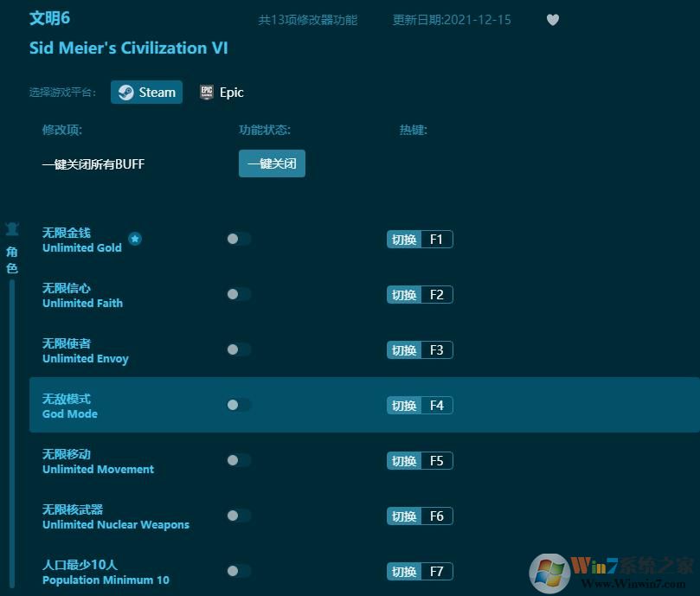Enable the Unlimited Faith switch

tap(238, 295)
